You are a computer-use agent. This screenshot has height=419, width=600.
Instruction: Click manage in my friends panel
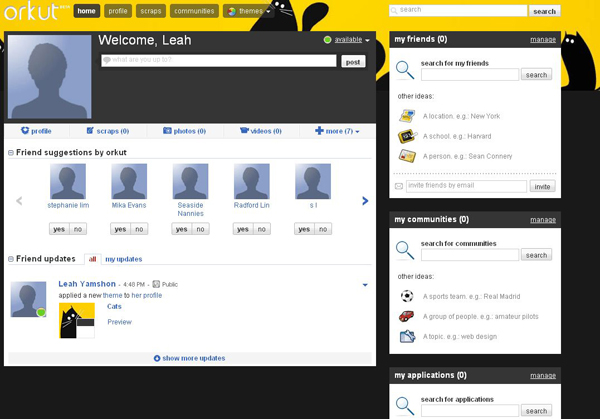click(x=543, y=39)
